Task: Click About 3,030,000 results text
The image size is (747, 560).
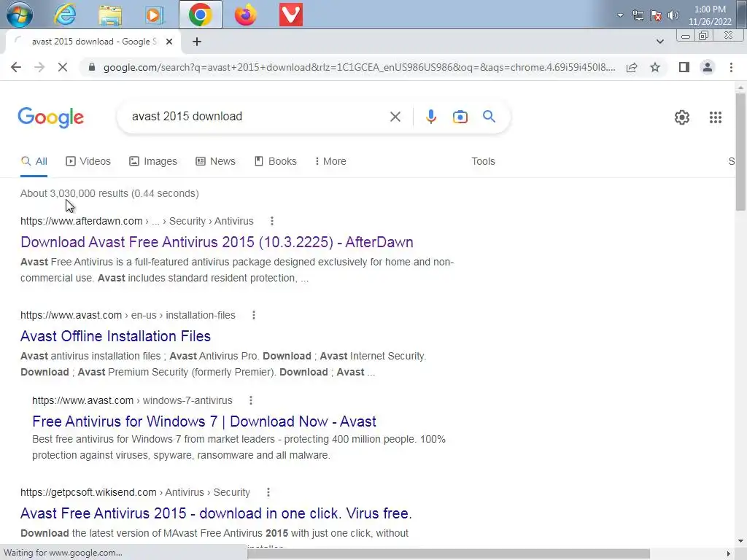Action: coord(109,193)
